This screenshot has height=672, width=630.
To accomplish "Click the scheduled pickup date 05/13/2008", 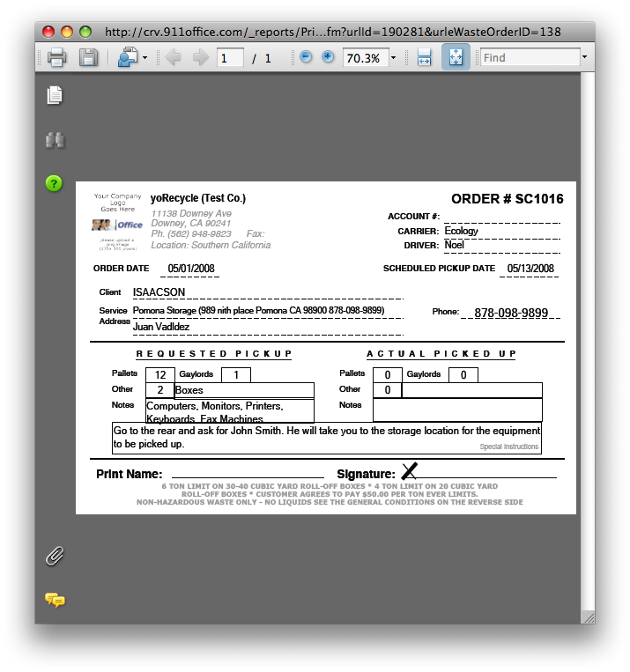I will [530, 269].
